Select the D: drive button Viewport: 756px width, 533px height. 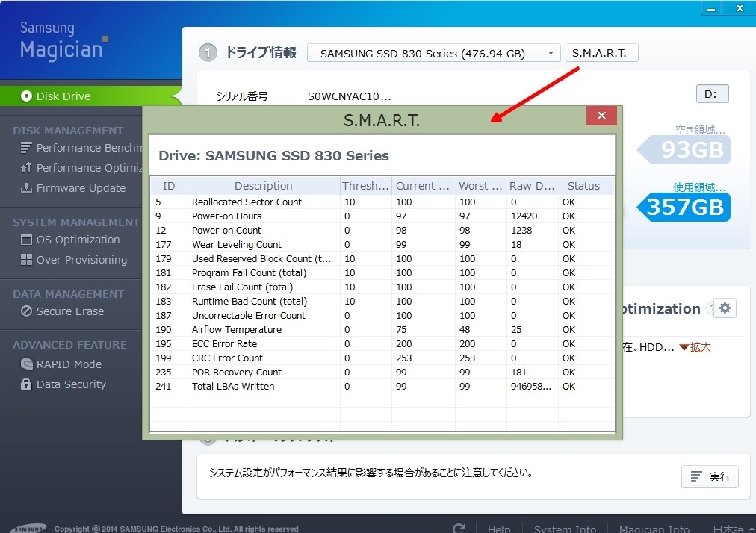(x=712, y=94)
